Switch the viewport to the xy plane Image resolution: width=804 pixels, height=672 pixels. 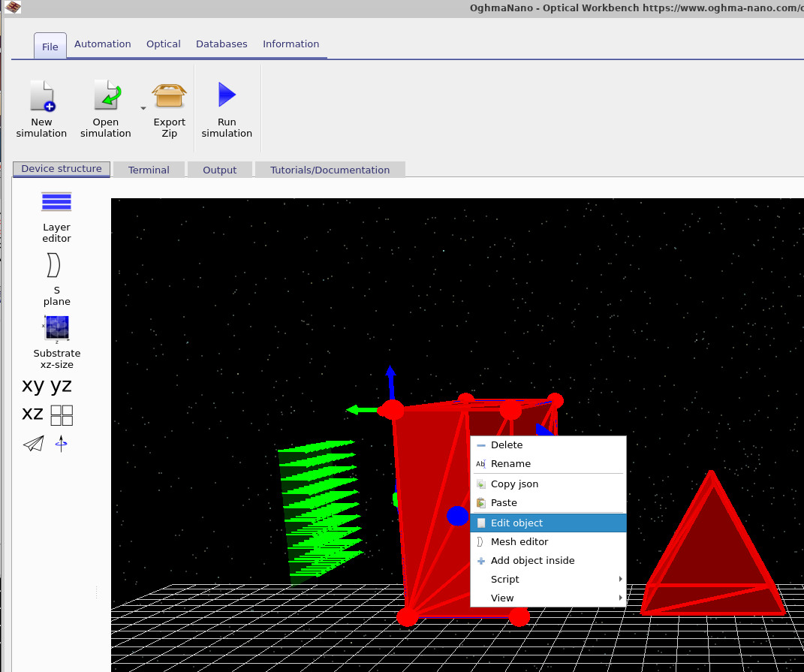[32, 386]
